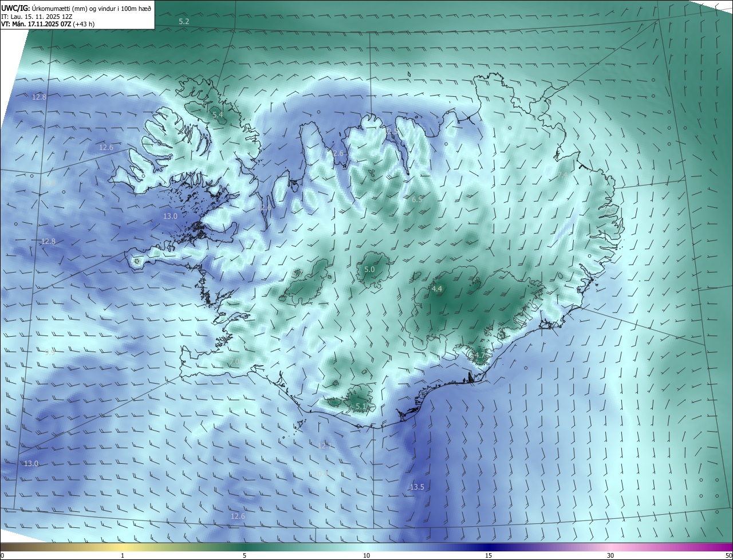Click the 5.1 value on Mýrdalsjökull glacier
Screen dimensions: 733x560
(x=361, y=406)
